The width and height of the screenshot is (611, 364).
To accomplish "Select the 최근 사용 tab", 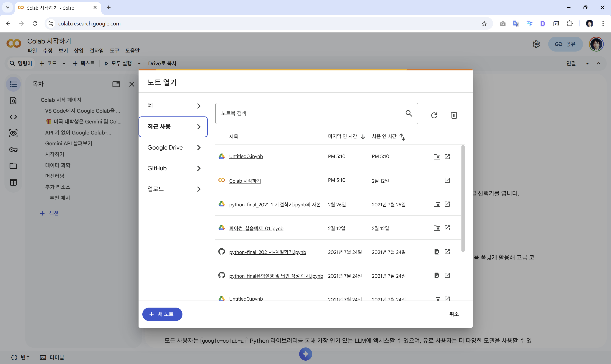I will (x=173, y=127).
